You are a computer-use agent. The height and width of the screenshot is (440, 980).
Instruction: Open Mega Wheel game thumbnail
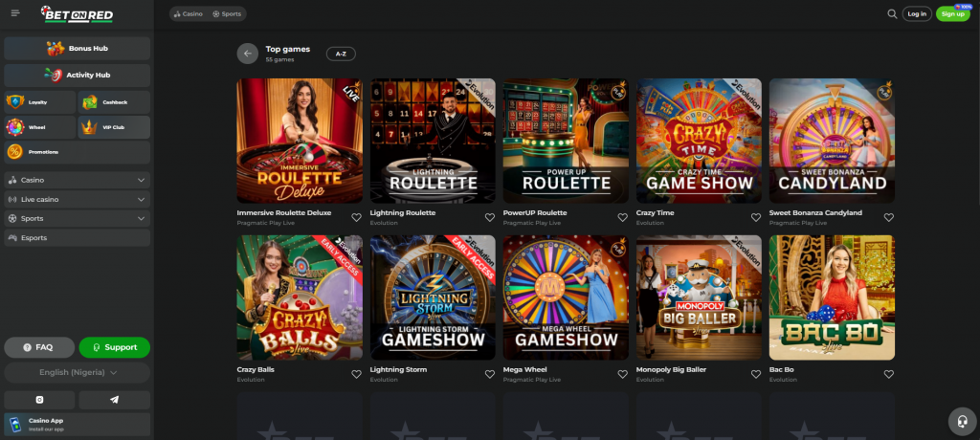pos(566,297)
